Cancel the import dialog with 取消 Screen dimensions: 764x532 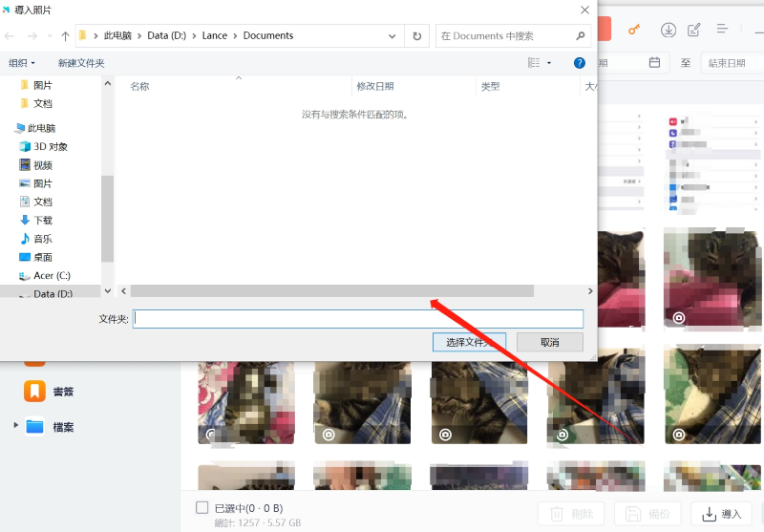coord(550,343)
